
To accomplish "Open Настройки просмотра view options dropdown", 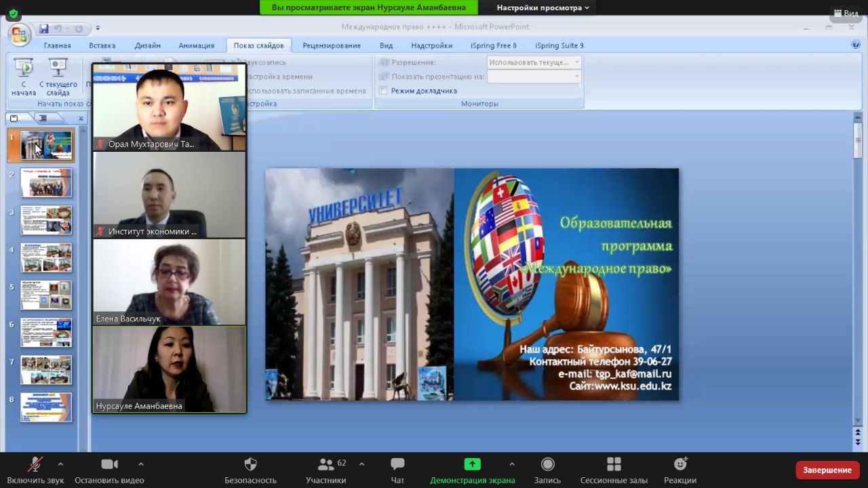I will pyautogui.click(x=542, y=7).
